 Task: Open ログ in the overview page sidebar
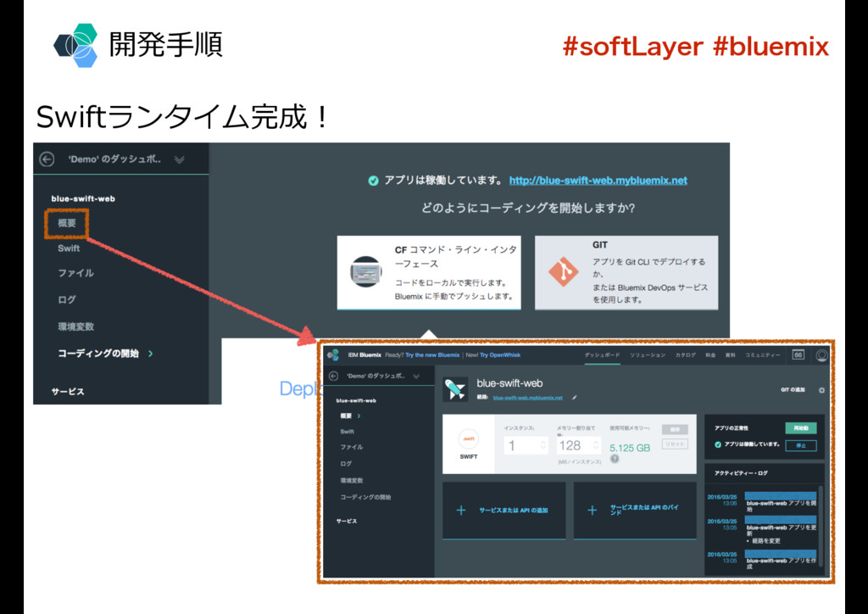(346, 463)
